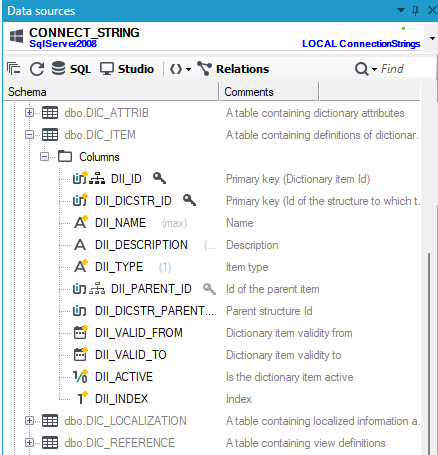Open panel options dropdown in title bar
Viewport: 438px width, 455px height.
pos(401,10)
